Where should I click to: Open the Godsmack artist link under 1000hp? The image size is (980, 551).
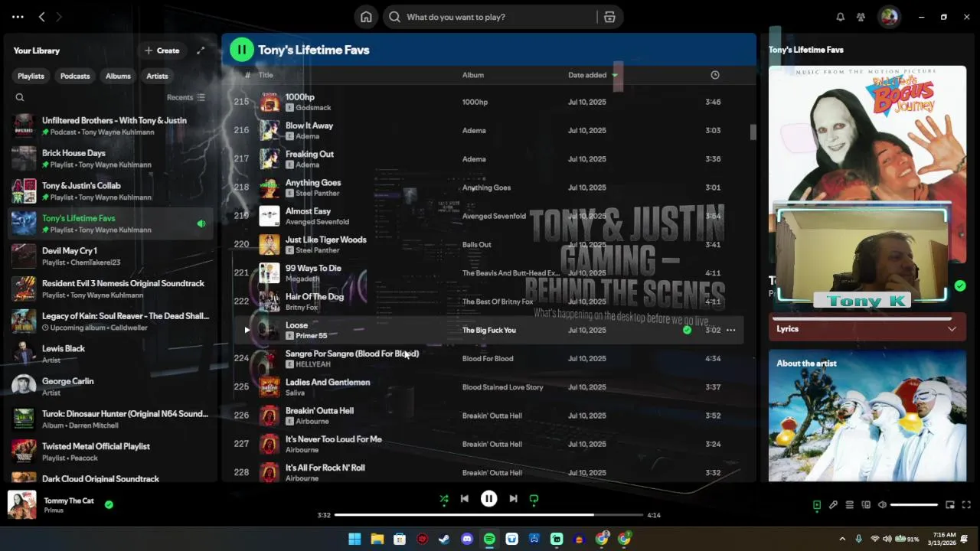[x=313, y=108]
